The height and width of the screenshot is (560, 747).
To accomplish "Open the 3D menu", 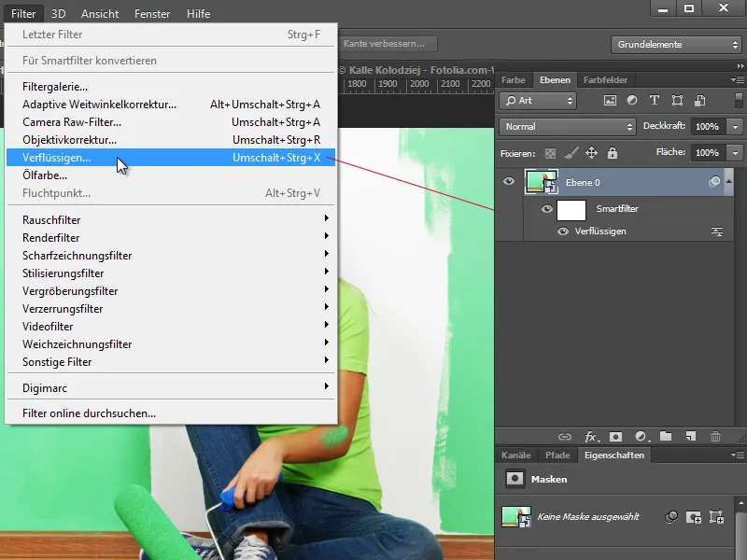I will (58, 14).
